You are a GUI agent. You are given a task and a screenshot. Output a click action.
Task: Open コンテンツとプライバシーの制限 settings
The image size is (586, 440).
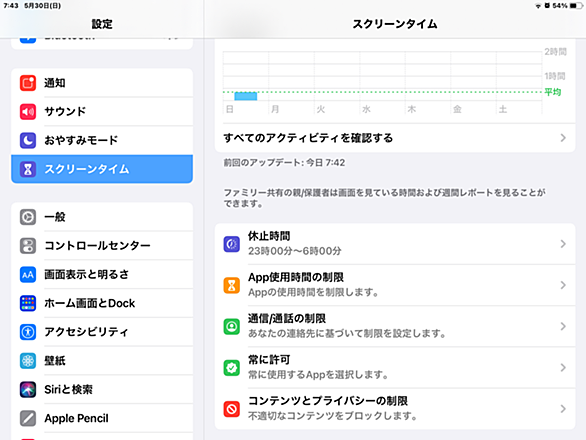(x=395, y=409)
